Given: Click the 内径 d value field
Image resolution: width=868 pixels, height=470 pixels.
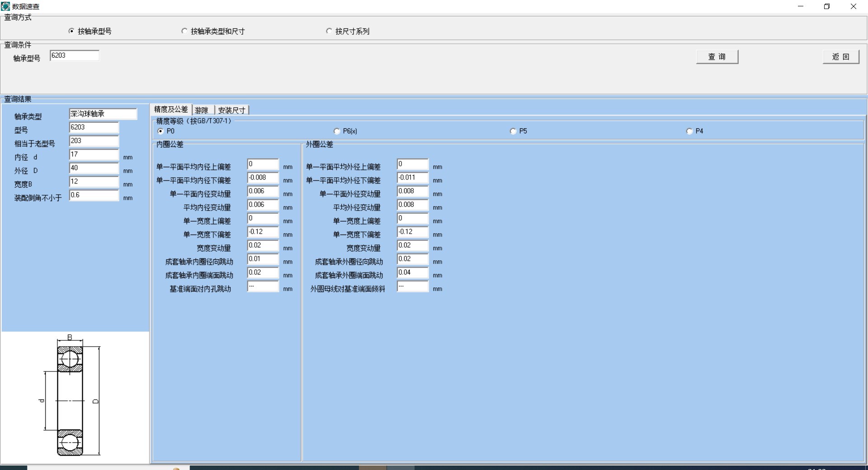Looking at the screenshot, I should pyautogui.click(x=94, y=155).
